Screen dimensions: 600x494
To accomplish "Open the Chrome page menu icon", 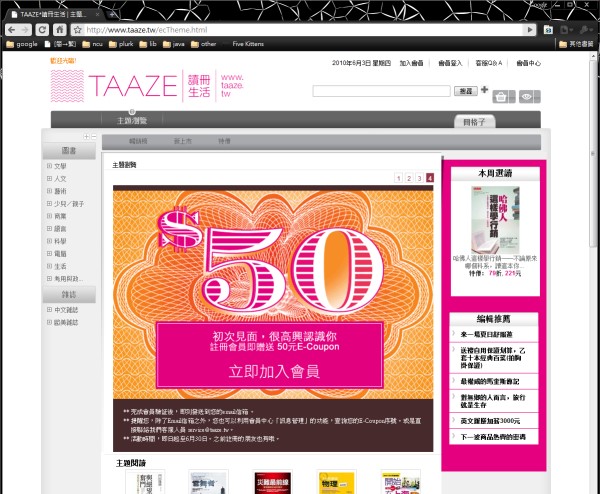I will (566, 30).
